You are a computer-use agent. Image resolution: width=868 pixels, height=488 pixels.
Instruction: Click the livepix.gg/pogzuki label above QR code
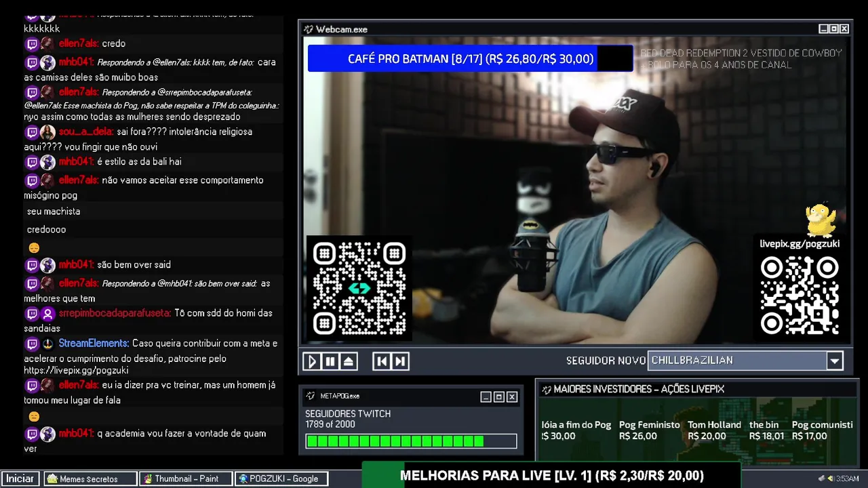(x=800, y=243)
